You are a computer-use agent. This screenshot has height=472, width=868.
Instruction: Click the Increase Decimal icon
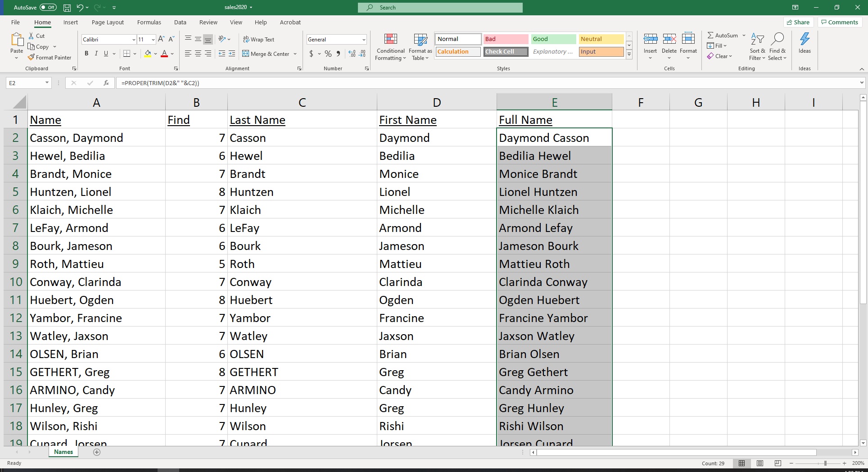tap(352, 54)
